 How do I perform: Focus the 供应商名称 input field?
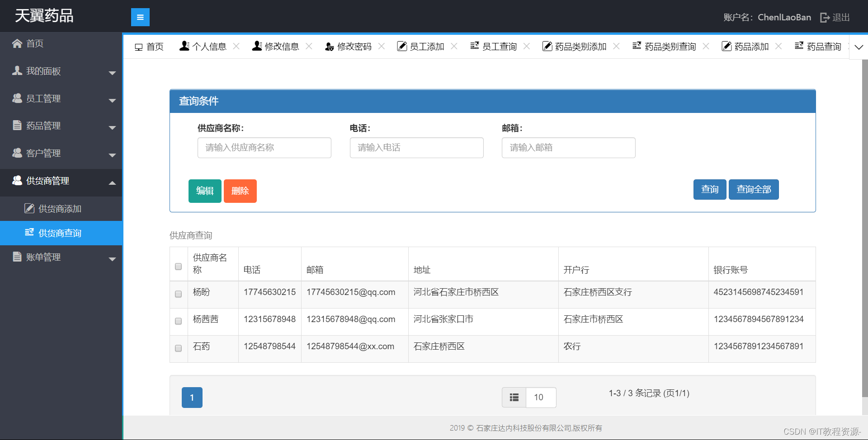264,148
